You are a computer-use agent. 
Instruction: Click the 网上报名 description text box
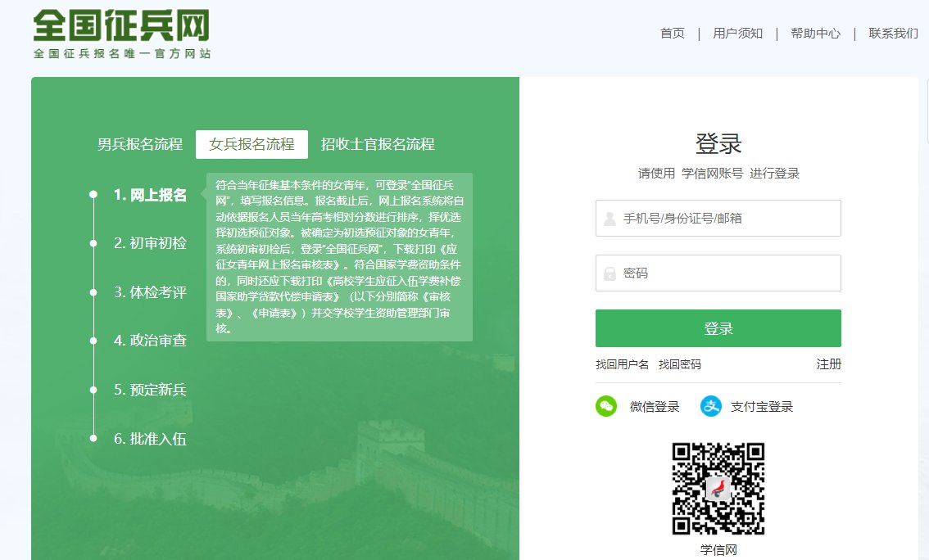[x=339, y=257]
